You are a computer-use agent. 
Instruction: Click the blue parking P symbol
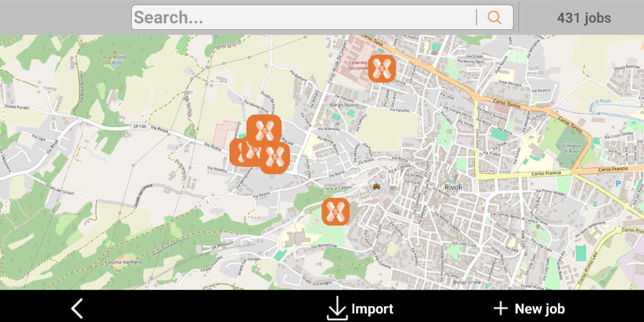[x=618, y=184]
